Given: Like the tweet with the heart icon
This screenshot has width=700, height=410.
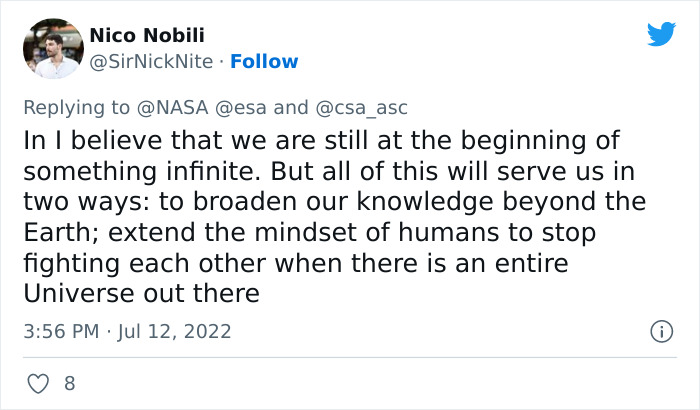Looking at the screenshot, I should [40, 383].
